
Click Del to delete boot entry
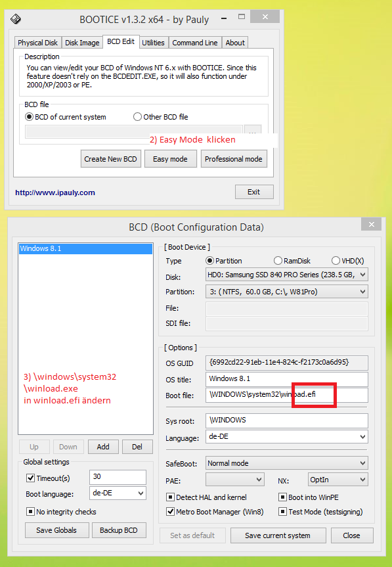pyautogui.click(x=137, y=447)
